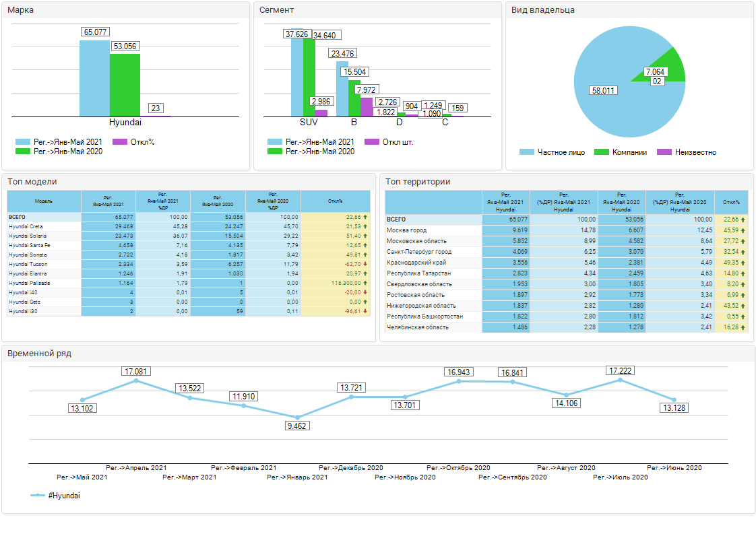Screen dimensions: 756x534
Task: Select Санкт-Петербург город in territories table
Action: [418, 252]
